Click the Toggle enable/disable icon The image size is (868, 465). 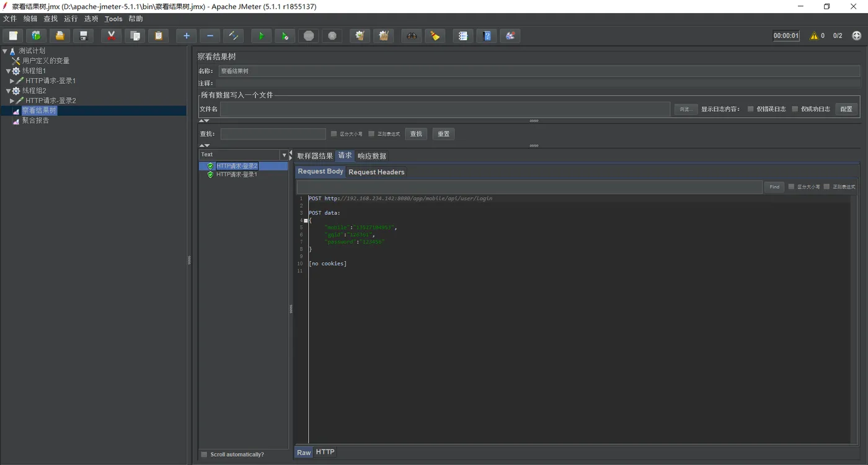tap(233, 35)
